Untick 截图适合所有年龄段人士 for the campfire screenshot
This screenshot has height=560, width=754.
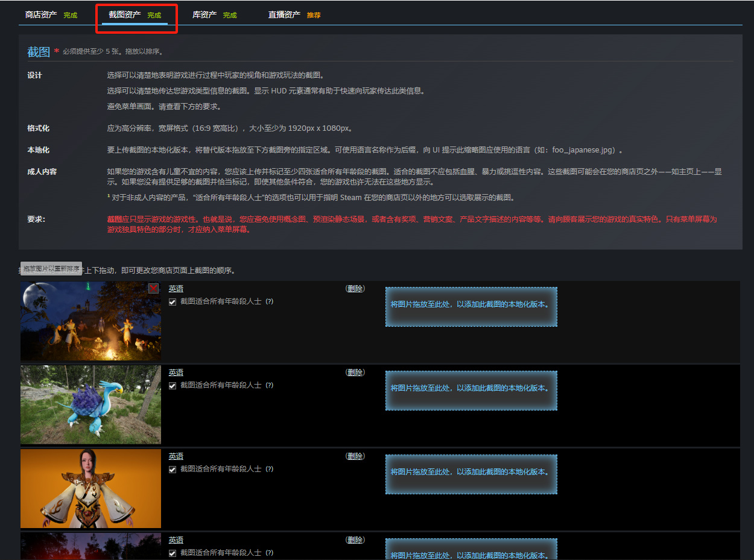pos(173,301)
